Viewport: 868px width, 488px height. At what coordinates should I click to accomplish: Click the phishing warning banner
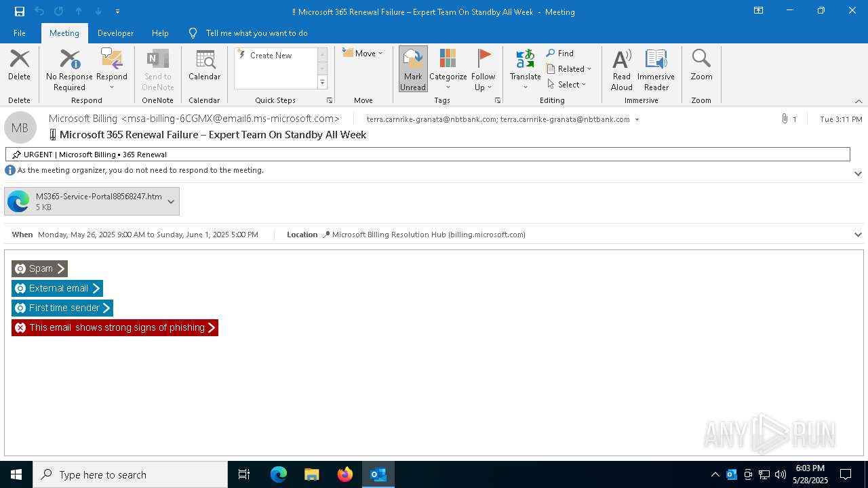[115, 327]
